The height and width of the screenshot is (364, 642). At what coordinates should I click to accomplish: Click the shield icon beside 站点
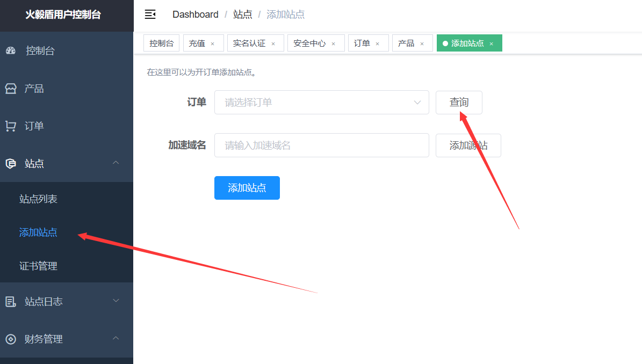(11, 164)
